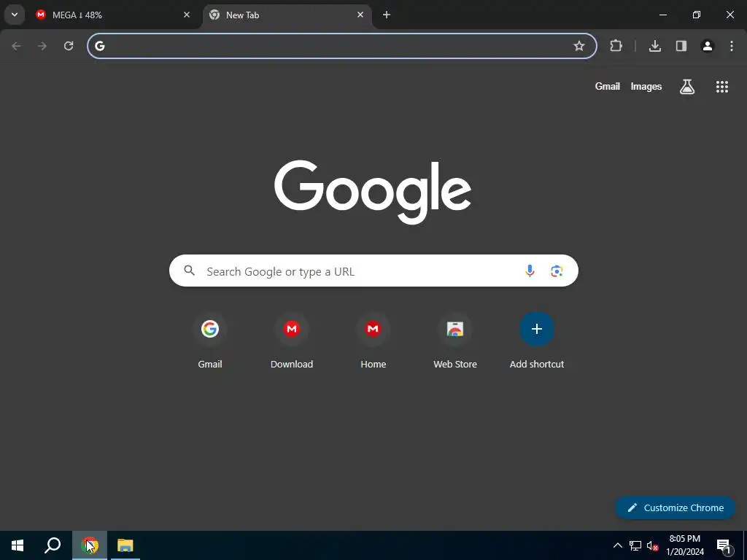Click the Customize Chrome button
747x560 pixels.
[x=676, y=507]
